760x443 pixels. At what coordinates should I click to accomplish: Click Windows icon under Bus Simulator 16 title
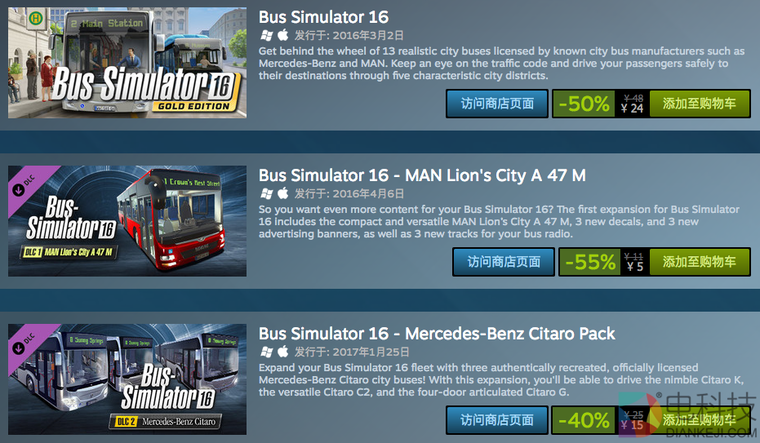(266, 35)
